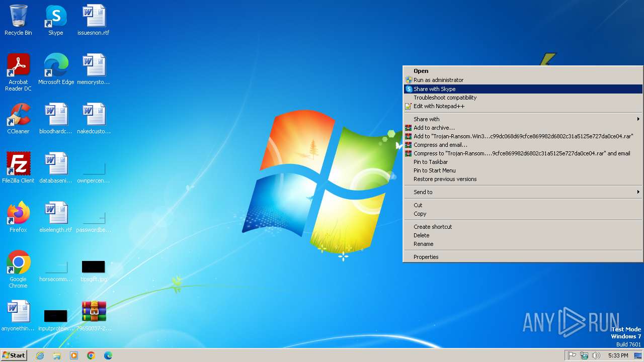Choose Compress to "Trojan-Ransom...rar" and email

point(523,153)
